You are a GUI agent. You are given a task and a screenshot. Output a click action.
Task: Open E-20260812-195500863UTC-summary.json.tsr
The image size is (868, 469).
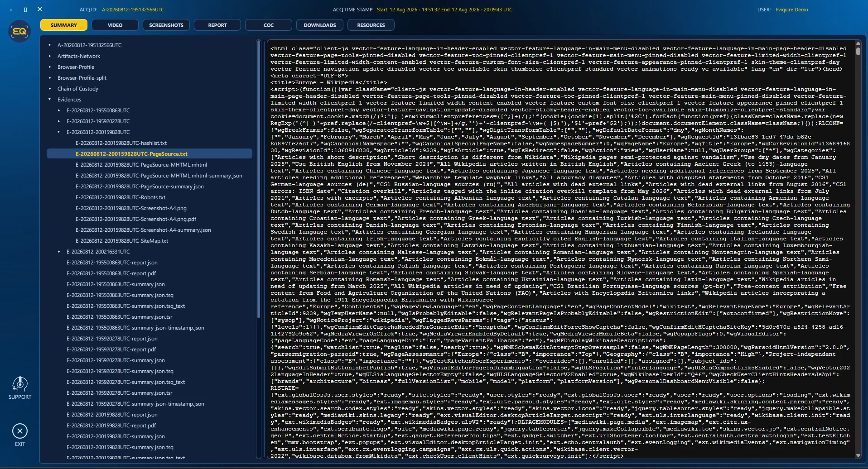point(119,317)
